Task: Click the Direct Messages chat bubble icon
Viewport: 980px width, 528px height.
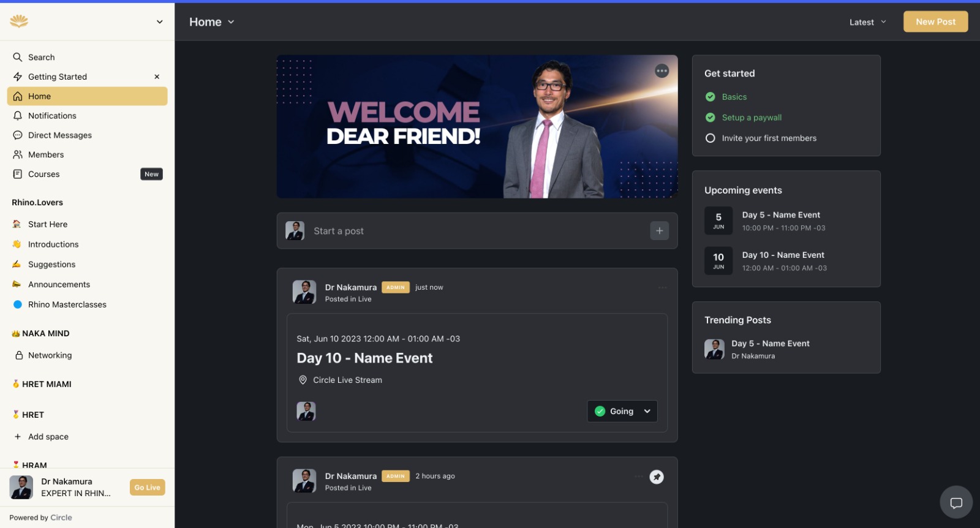Action: click(18, 135)
